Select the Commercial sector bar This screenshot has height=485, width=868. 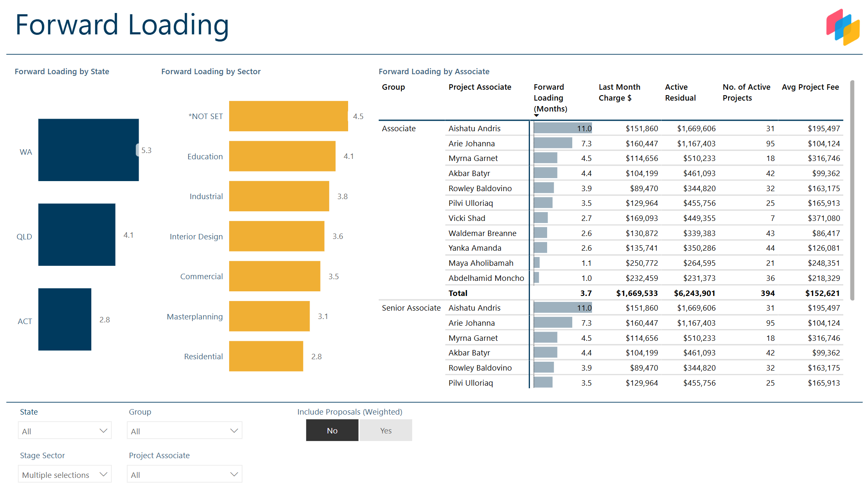(x=274, y=276)
